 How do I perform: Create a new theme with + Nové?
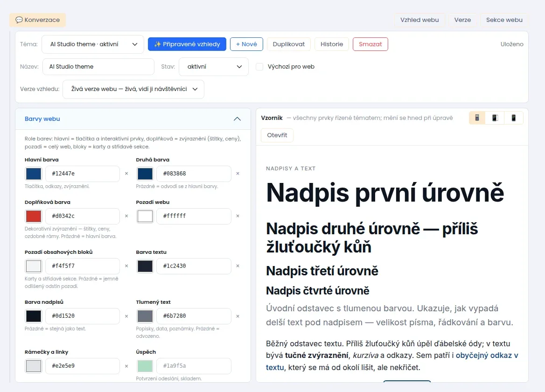tap(246, 44)
